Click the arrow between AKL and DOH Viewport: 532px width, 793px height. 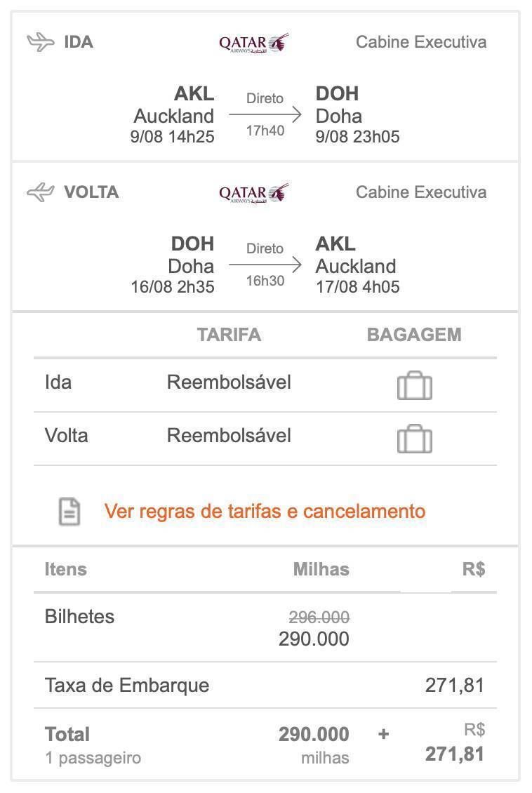pyautogui.click(x=265, y=114)
